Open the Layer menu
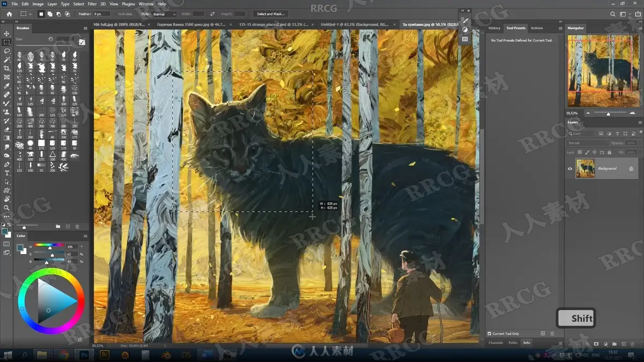The height and width of the screenshot is (362, 644). (52, 4)
